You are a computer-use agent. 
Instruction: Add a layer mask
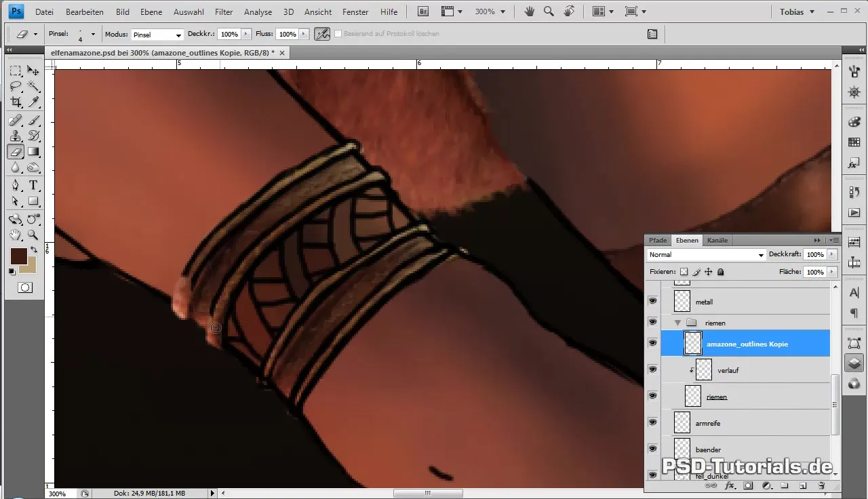(748, 486)
